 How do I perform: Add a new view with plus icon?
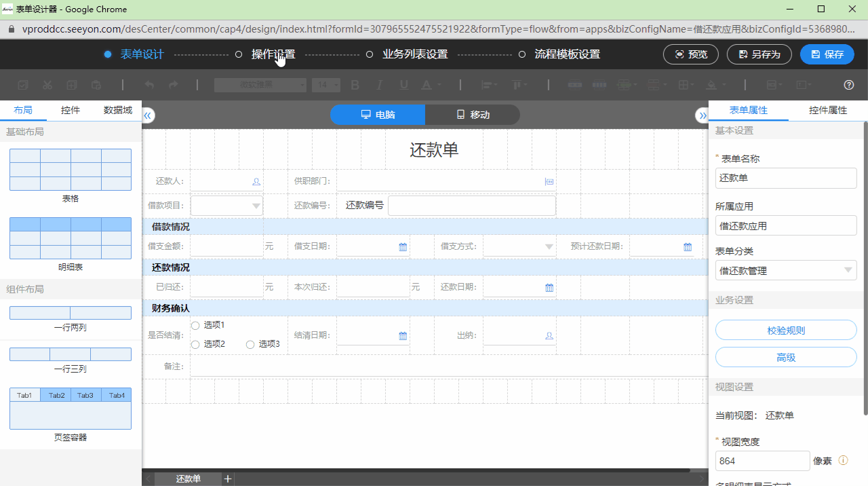[x=228, y=479]
